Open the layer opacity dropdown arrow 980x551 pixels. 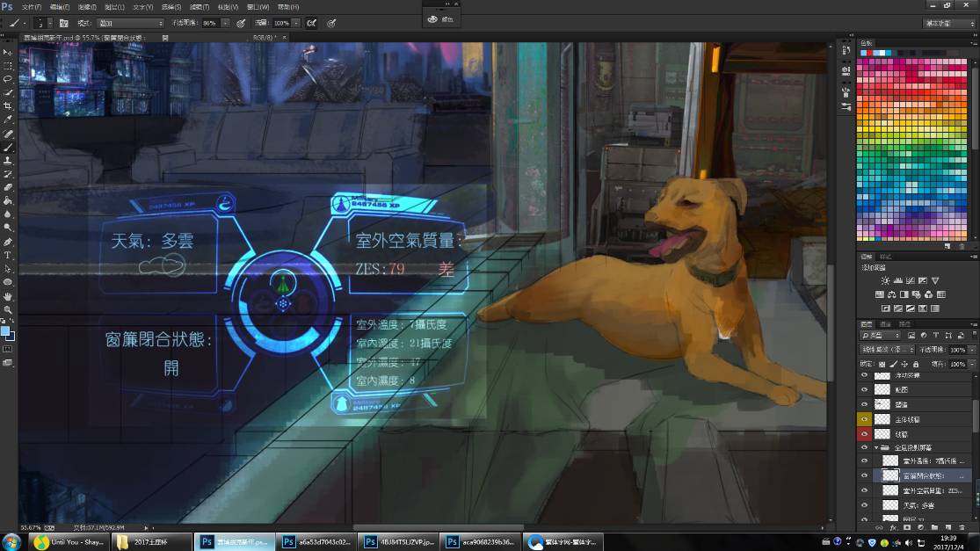(971, 350)
